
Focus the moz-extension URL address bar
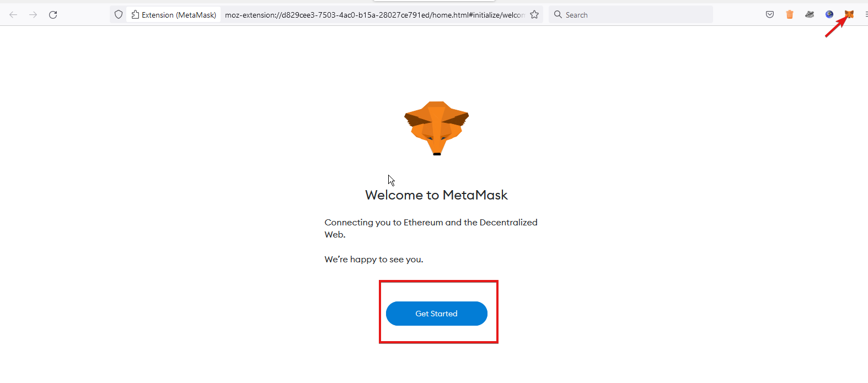[x=374, y=15]
